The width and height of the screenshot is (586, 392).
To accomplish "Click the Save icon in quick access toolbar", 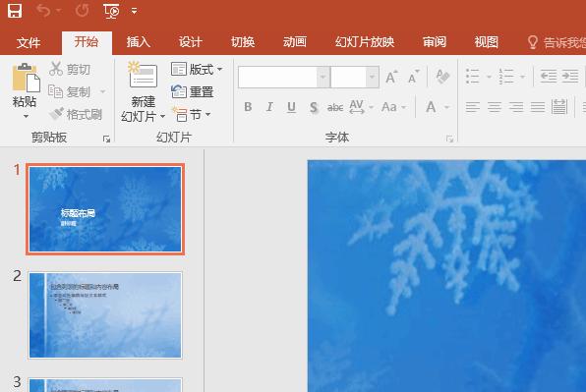I will (x=15, y=11).
